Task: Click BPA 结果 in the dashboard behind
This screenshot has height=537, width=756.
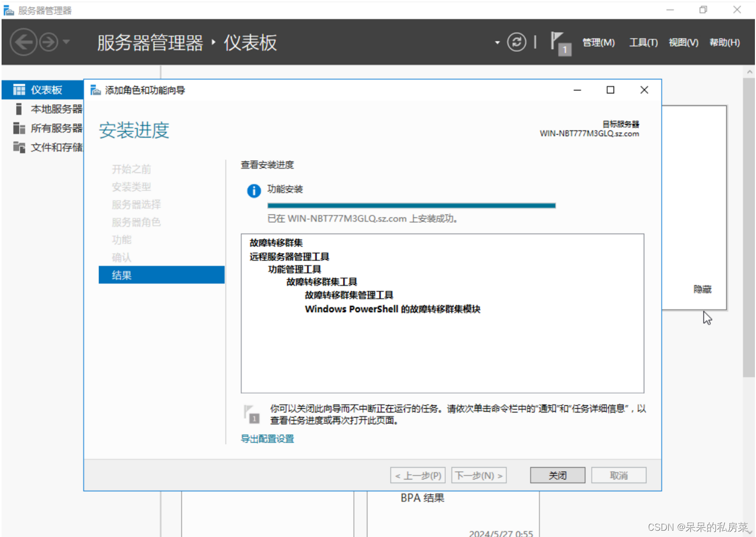Action: pos(423,498)
